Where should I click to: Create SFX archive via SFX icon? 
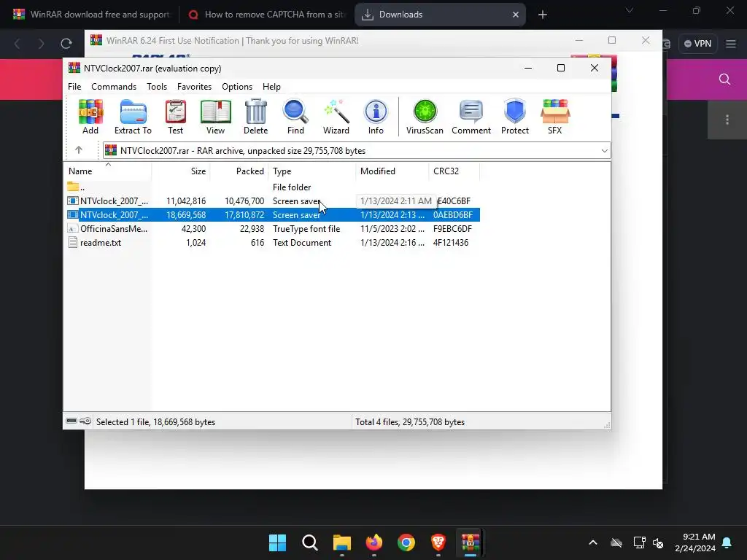555,117
